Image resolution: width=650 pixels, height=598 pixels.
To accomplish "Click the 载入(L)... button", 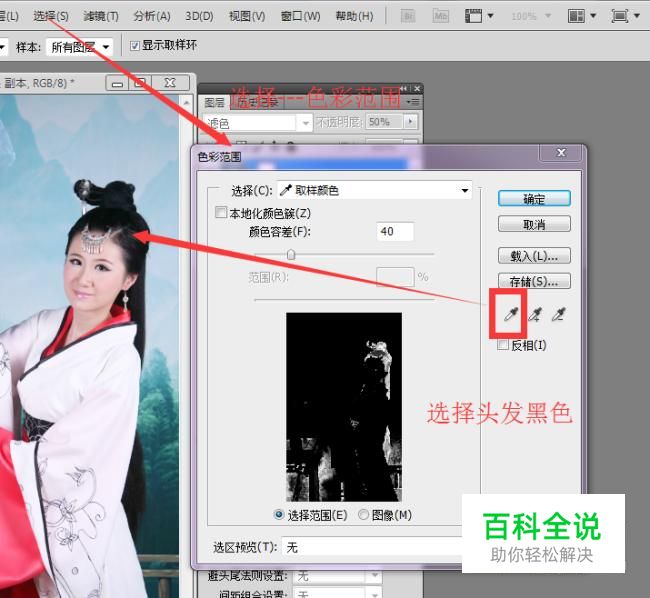I will tap(534, 256).
